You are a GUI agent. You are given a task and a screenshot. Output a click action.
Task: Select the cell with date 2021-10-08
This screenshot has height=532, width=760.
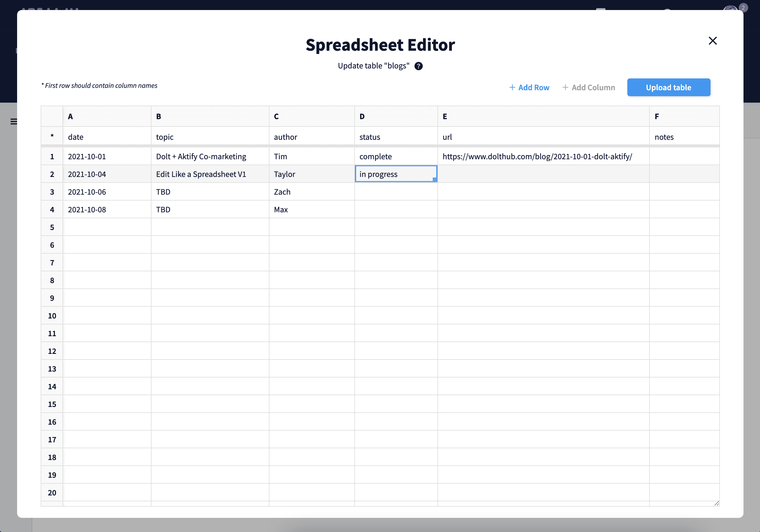pos(107,209)
